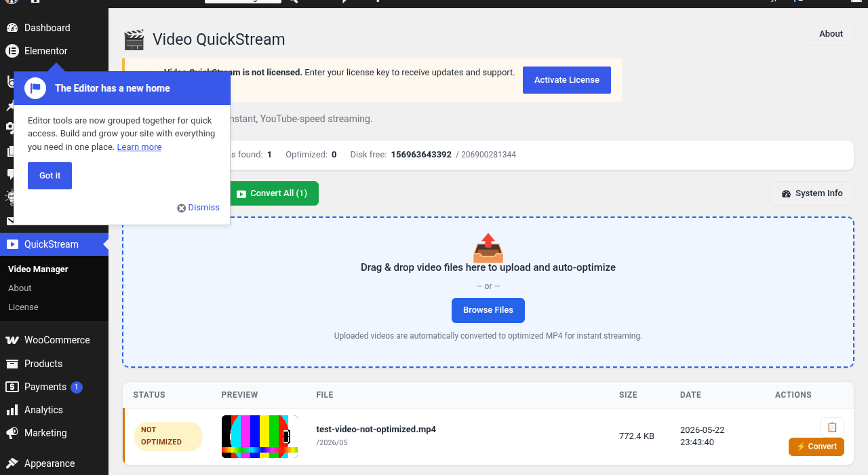Click the Browse Files button
Screen dimensions: 868x475
[488, 310]
